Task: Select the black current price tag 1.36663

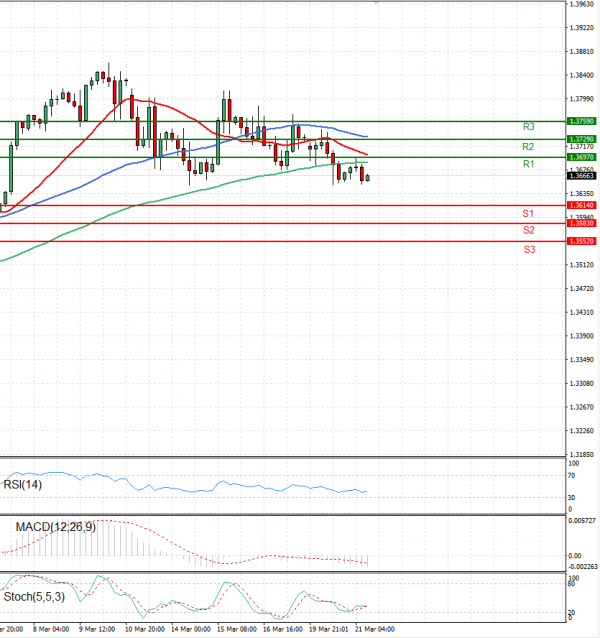Action: tap(582, 176)
